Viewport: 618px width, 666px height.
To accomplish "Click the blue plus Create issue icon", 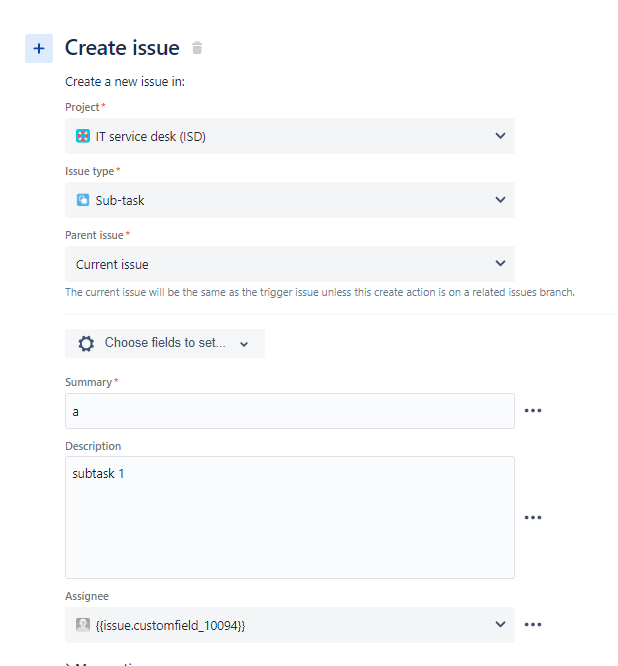I will [39, 48].
